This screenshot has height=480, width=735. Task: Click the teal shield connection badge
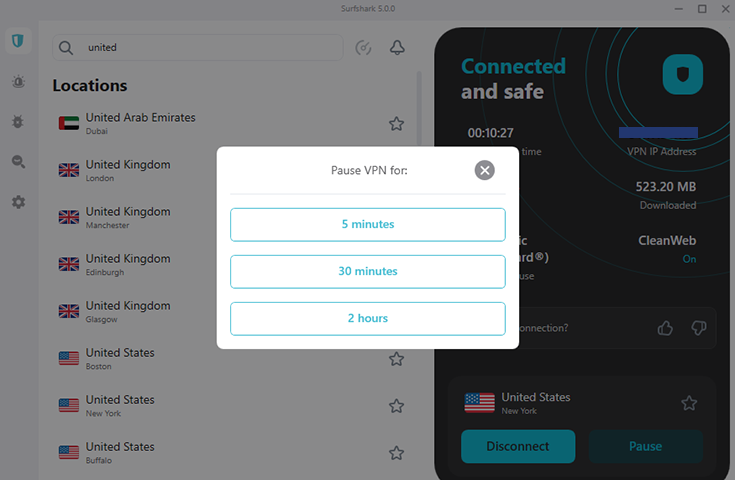tap(682, 74)
